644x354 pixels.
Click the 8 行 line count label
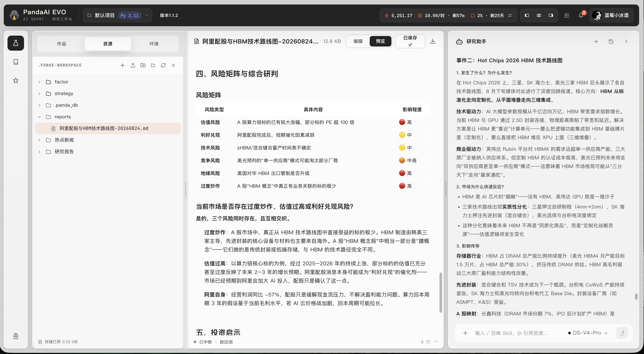pos(426,342)
